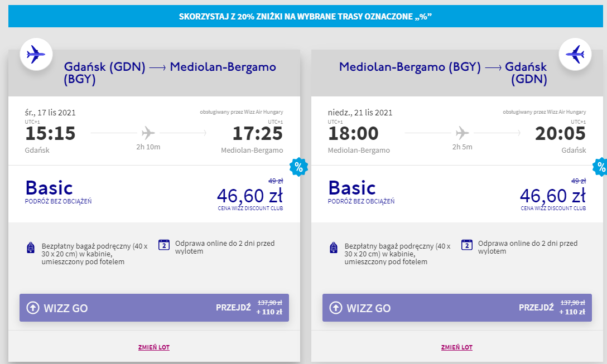Click the calendar check-in icon on return flight

click(467, 244)
